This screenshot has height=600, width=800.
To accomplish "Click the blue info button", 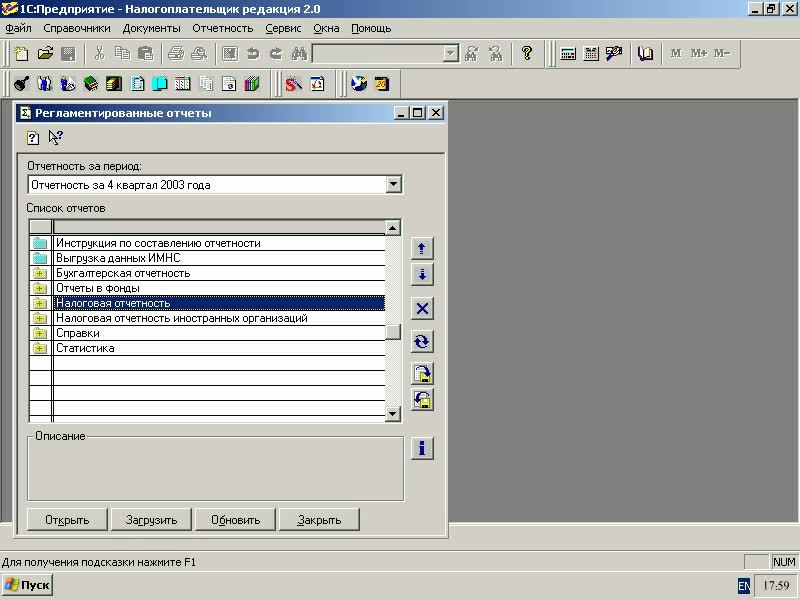I will 422,448.
